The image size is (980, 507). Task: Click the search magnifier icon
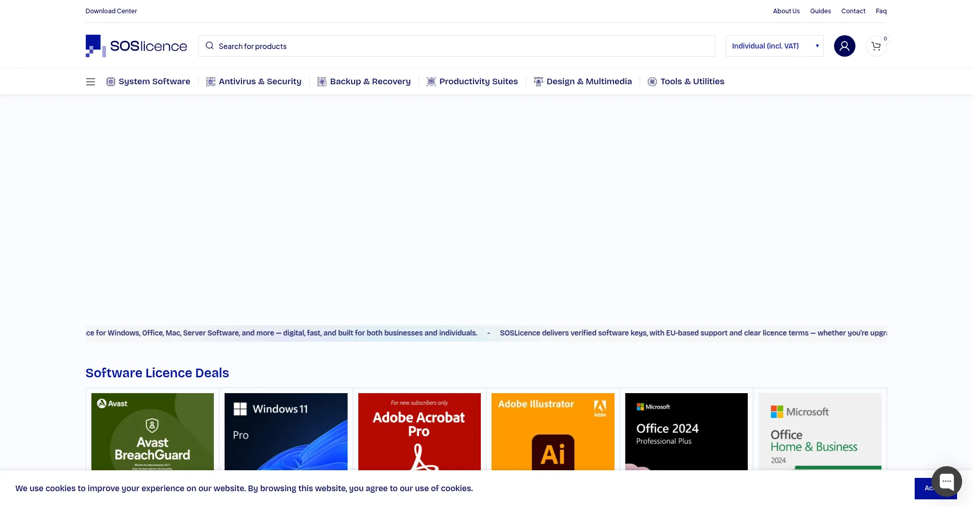click(210, 46)
